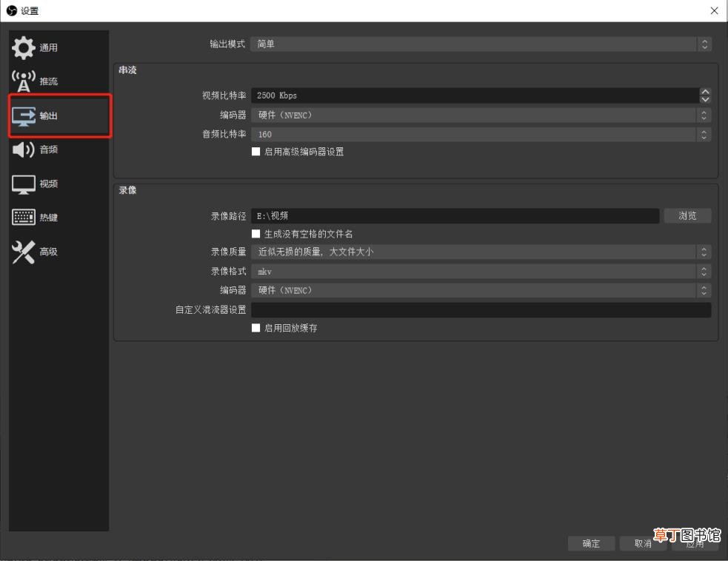Viewport: 728px width, 561px height.
Task: Switch to the 视频 settings tab label
Action: (48, 184)
